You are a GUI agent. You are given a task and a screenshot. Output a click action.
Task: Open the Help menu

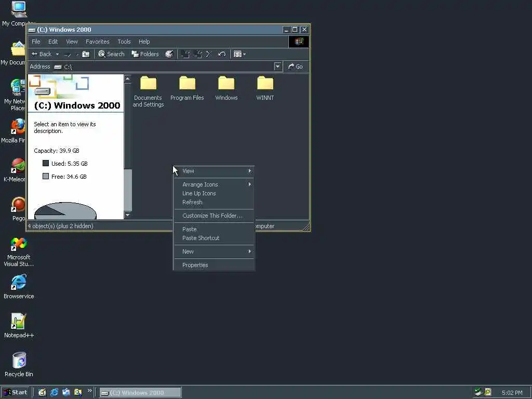coord(144,42)
